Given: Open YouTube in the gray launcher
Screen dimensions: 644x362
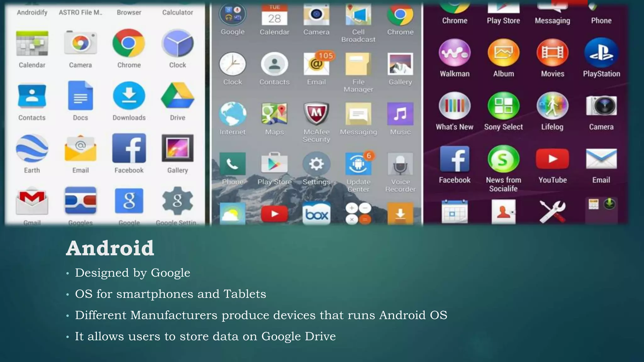Looking at the screenshot, I should click(275, 214).
